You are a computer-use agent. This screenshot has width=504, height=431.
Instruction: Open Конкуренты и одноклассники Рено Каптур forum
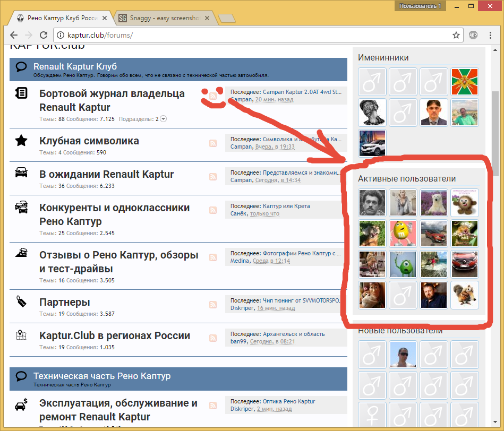(x=114, y=214)
